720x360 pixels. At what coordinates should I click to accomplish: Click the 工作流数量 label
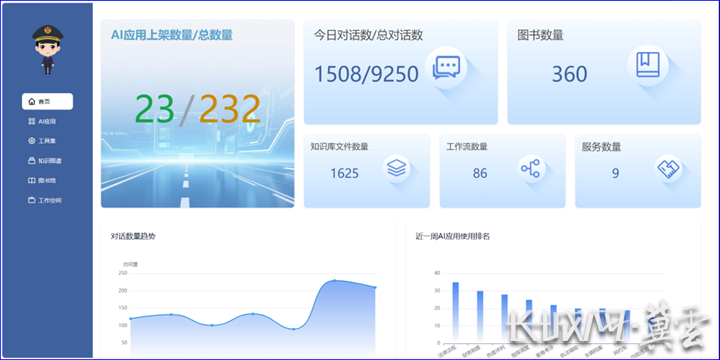click(x=467, y=147)
